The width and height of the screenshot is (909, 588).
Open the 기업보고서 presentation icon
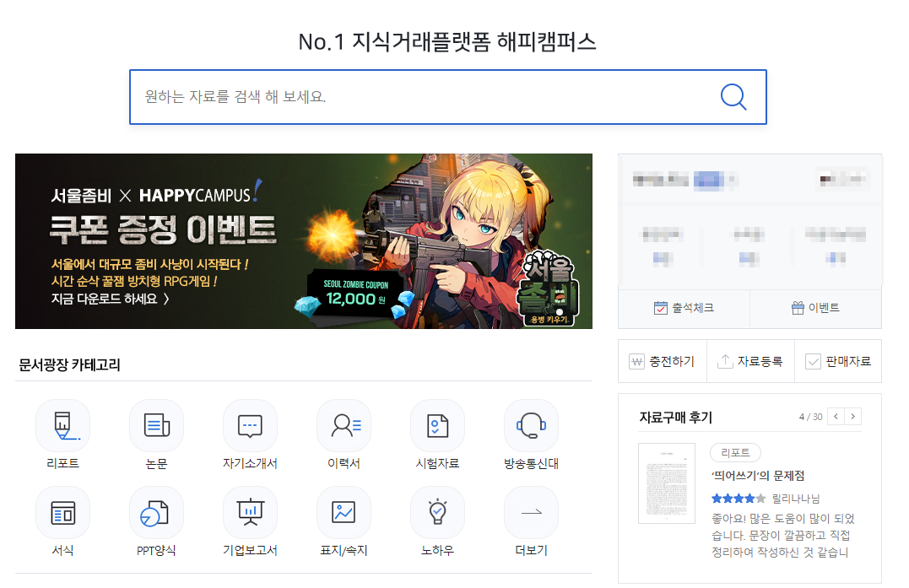(250, 512)
